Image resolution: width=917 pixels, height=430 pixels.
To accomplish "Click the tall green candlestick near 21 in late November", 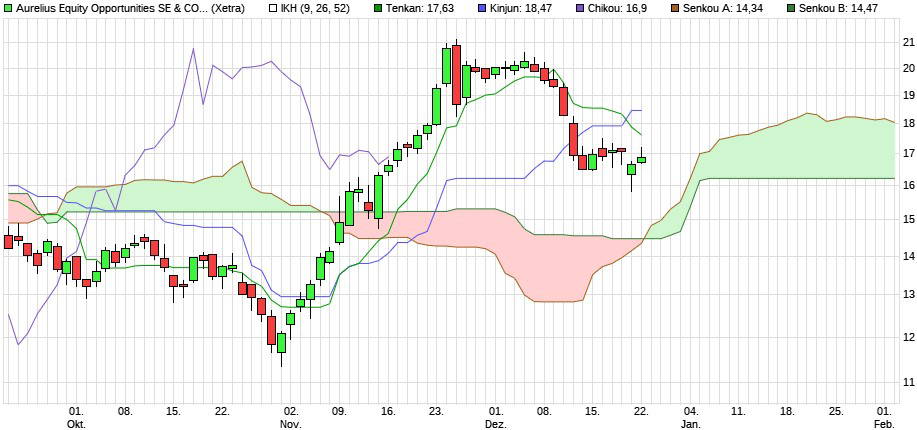I will point(446,66).
